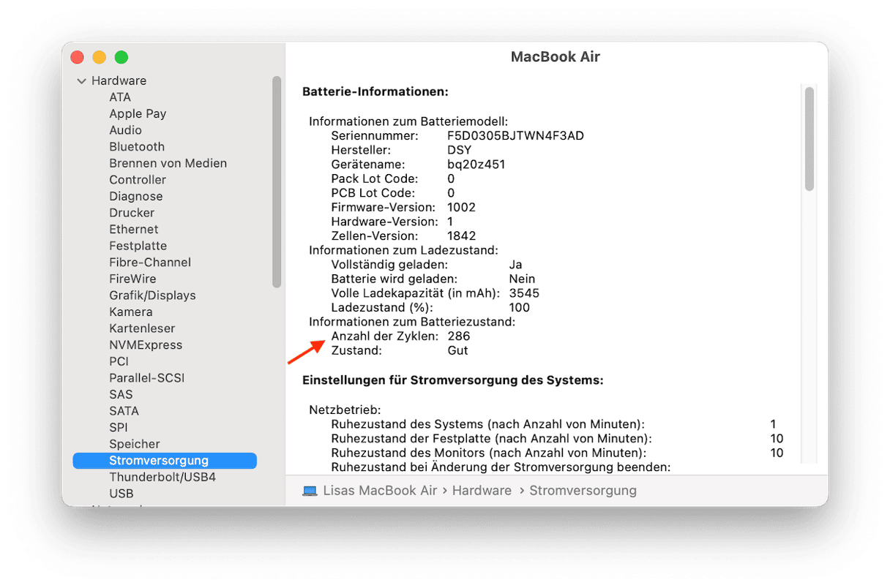Click the Batterie wird geladen value Nein
This screenshot has width=890, height=588.
pos(522,279)
